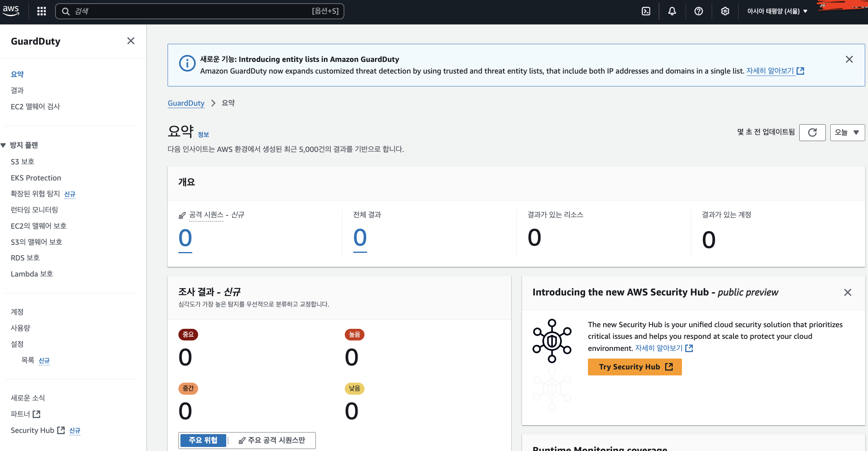The width and height of the screenshot is (868, 451).
Task: Open AWS CloudShell icon in top bar
Action: click(646, 11)
